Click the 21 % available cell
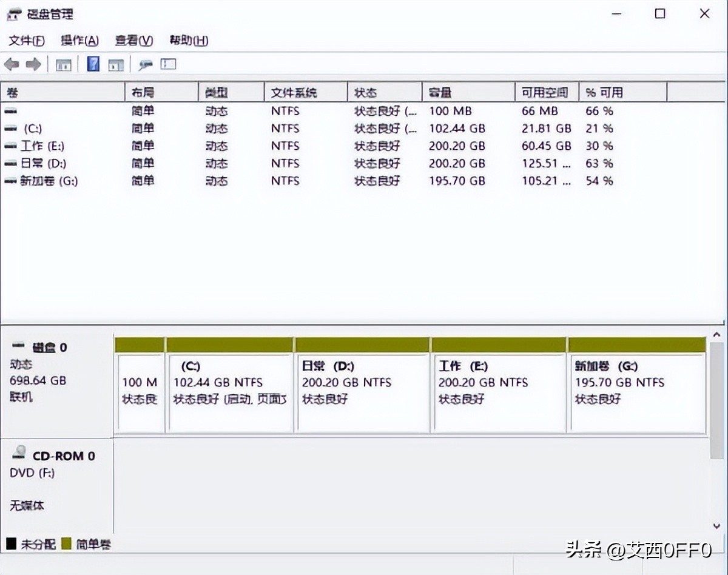Image resolution: width=728 pixels, height=575 pixels. [599, 129]
